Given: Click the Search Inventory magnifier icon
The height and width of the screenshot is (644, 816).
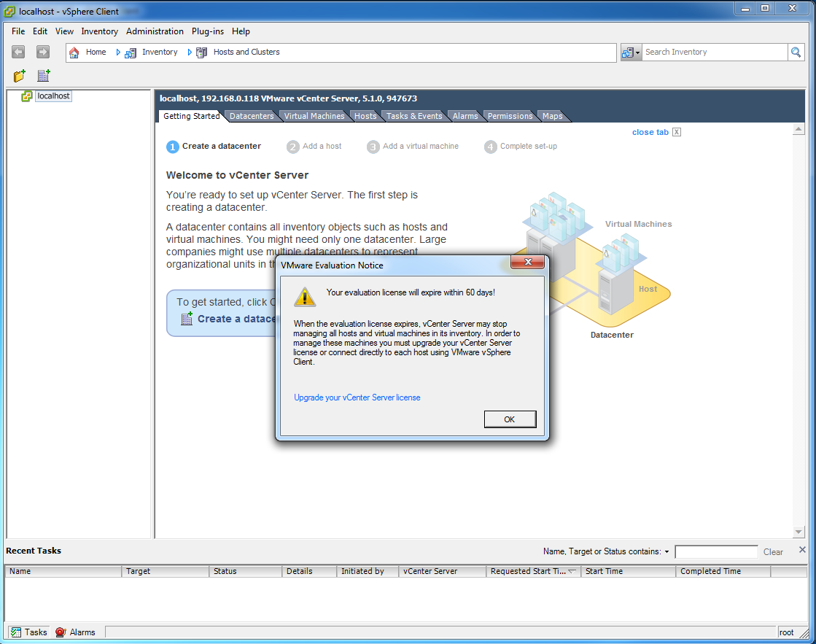Looking at the screenshot, I should [x=796, y=52].
